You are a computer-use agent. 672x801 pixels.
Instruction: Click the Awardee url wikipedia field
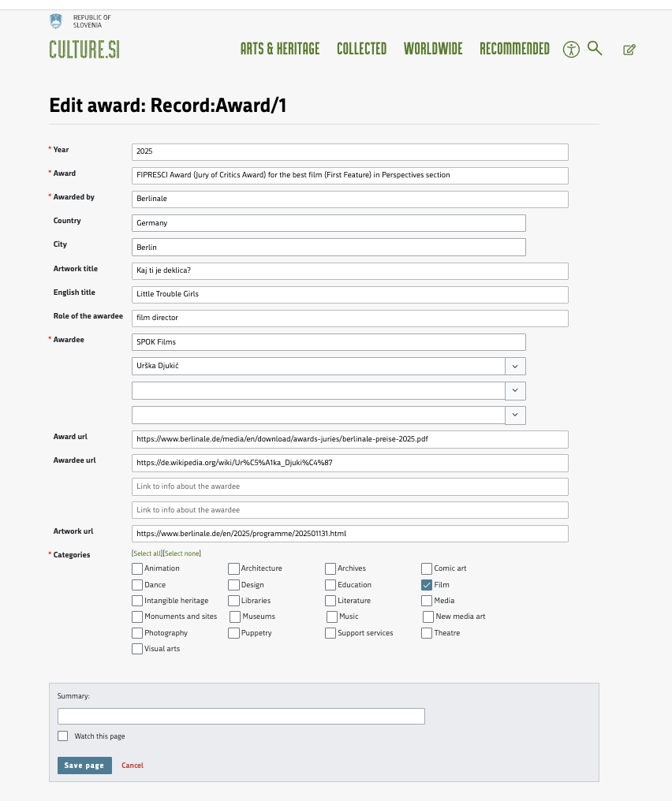(350, 463)
